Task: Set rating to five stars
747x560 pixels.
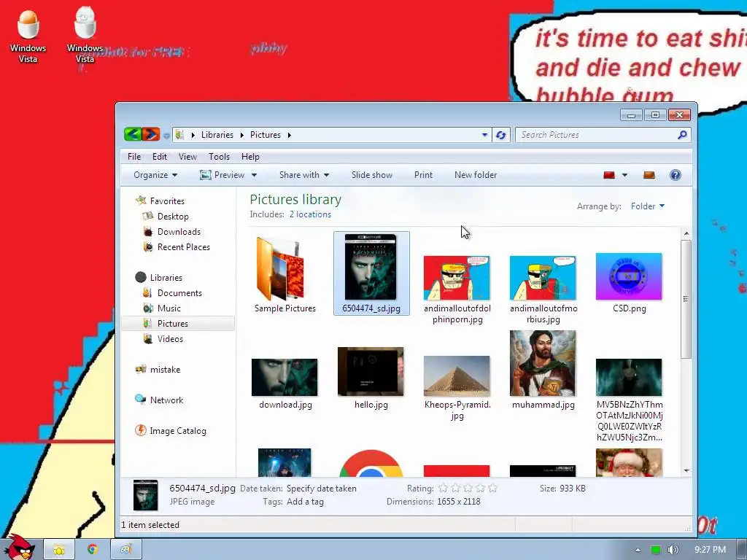Action: coord(492,488)
